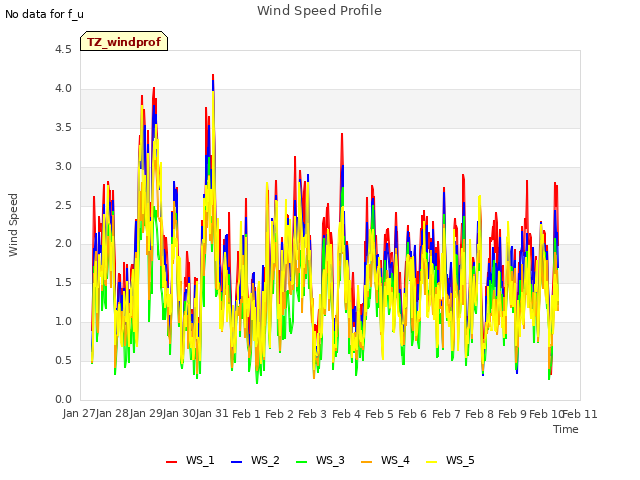Click the Feb 7 x-axis tick label

coord(446,414)
